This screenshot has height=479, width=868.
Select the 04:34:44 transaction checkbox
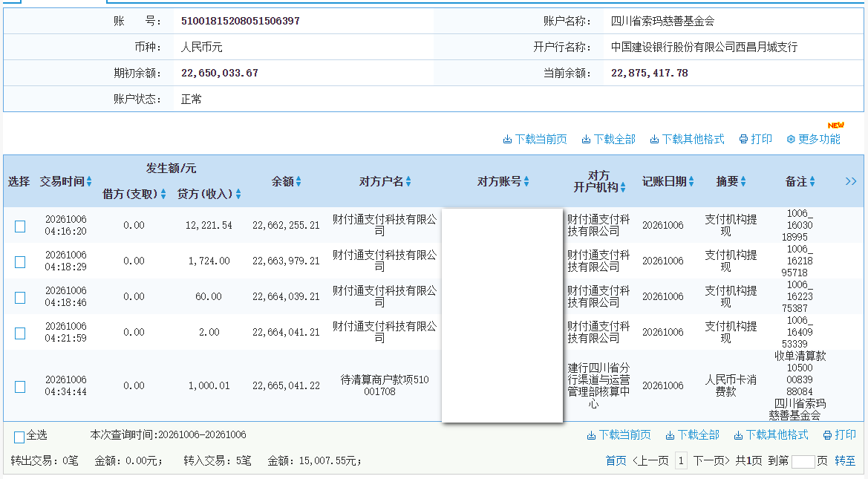pyautogui.click(x=20, y=386)
